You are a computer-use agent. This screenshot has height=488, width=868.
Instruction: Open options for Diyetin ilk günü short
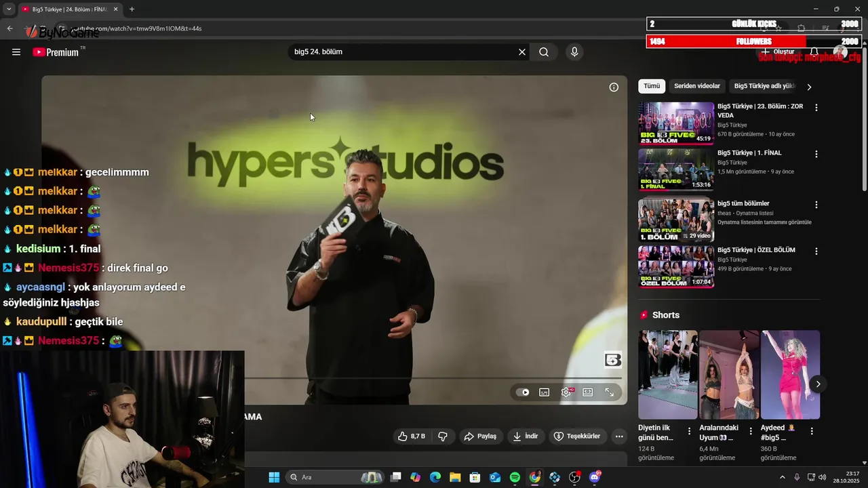click(690, 431)
